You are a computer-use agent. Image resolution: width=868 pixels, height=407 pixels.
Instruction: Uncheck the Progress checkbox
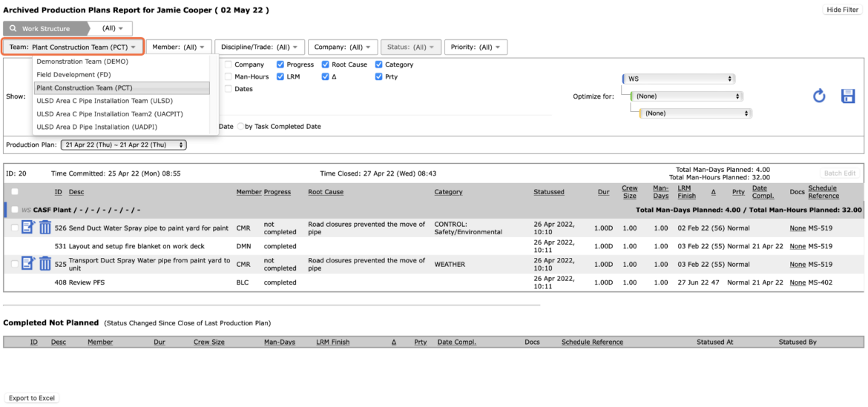[281, 64]
